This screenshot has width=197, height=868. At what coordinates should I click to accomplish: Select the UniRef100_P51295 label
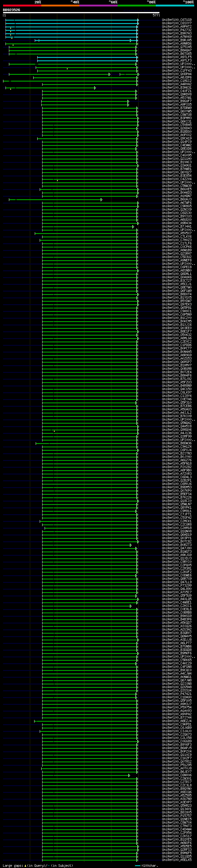point(177,765)
